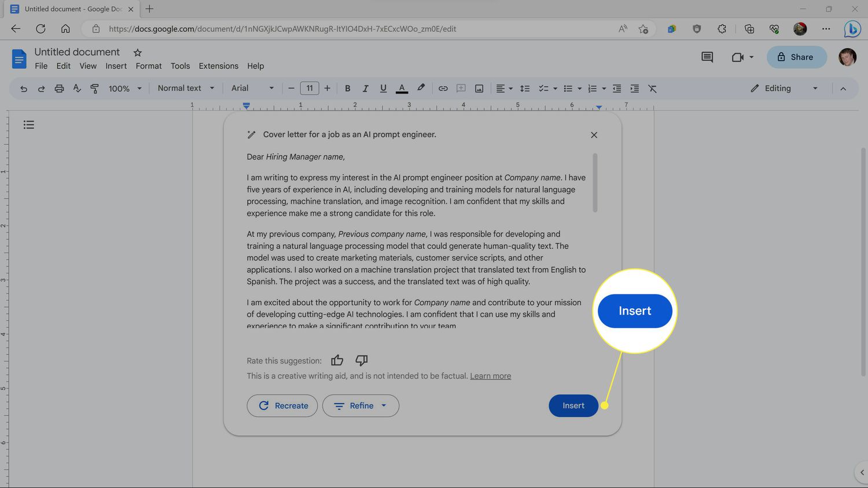Open the Extensions menu
This screenshot has height=488, width=868.
click(x=218, y=66)
